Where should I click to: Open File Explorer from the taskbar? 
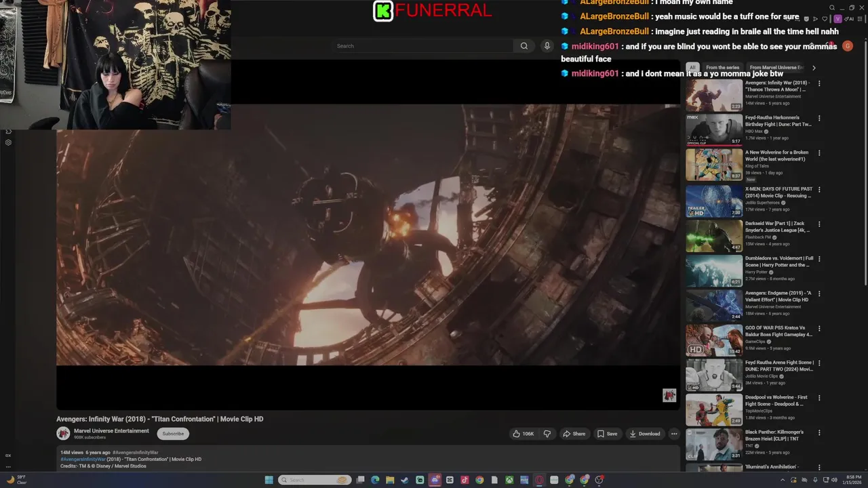click(x=390, y=480)
